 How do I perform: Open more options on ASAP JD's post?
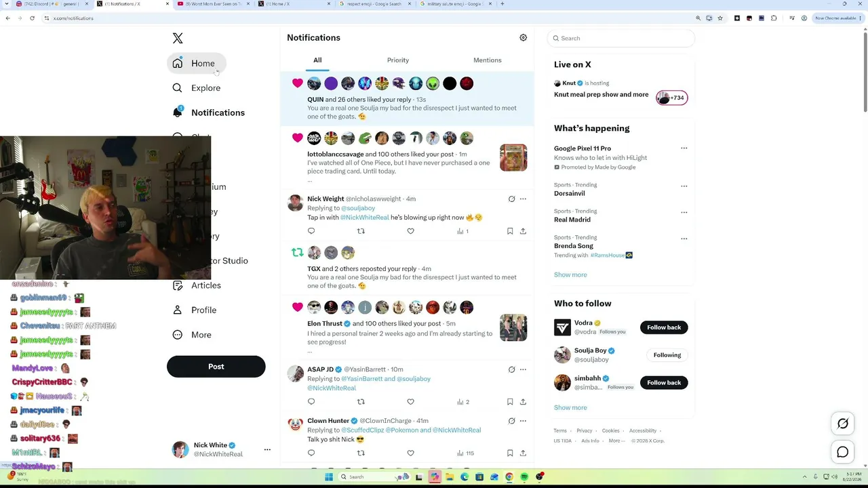click(x=523, y=369)
